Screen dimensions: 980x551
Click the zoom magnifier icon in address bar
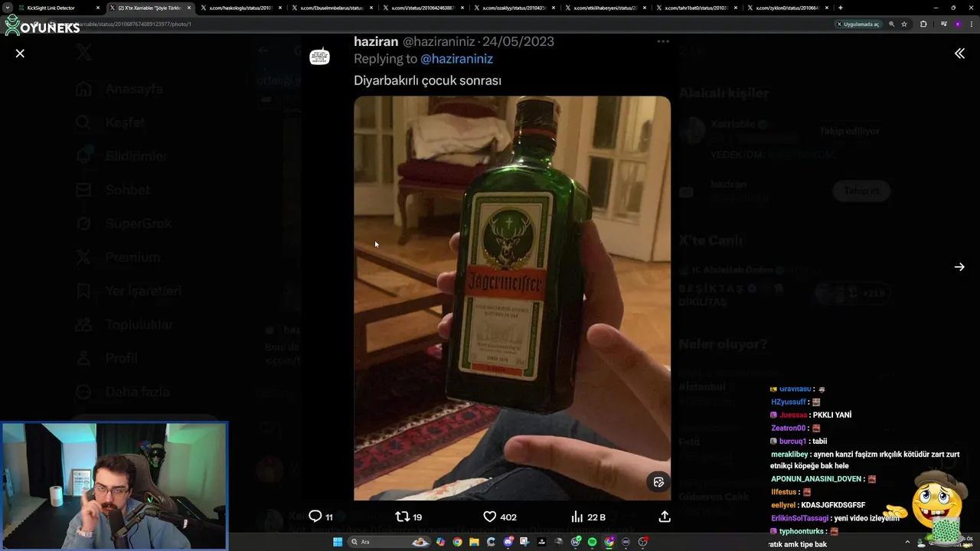pos(892,24)
